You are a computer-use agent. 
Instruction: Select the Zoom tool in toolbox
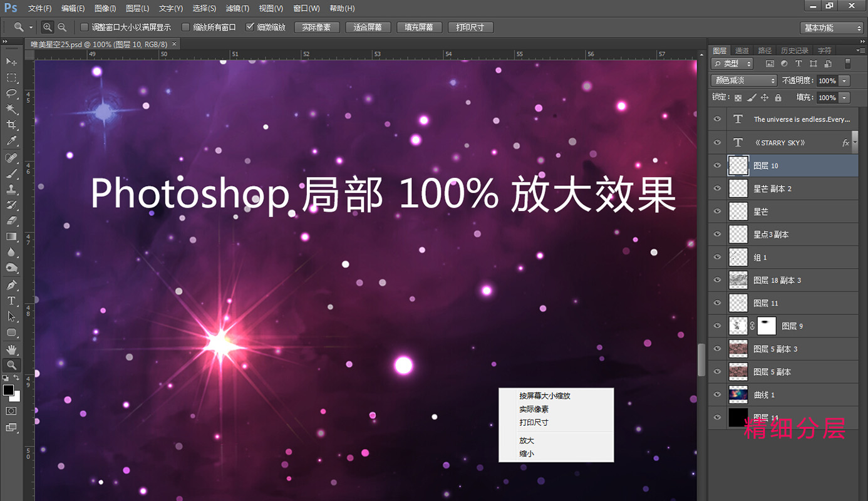[11, 365]
